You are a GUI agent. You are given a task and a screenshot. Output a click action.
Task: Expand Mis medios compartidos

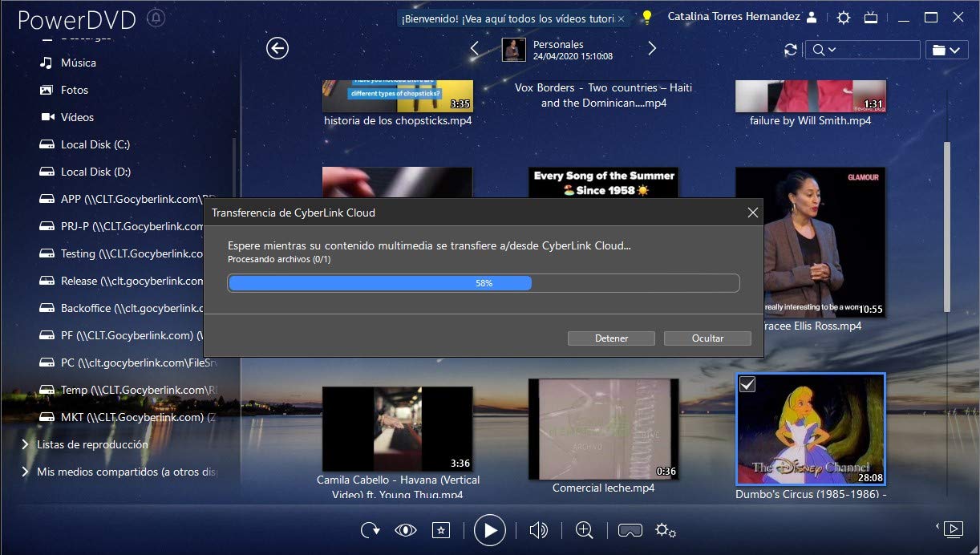tap(25, 472)
